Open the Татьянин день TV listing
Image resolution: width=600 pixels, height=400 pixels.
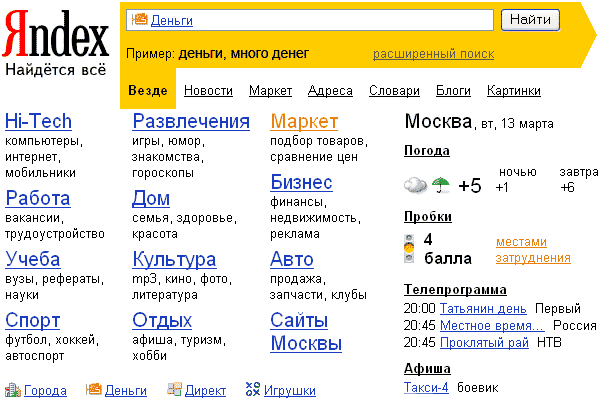click(483, 309)
